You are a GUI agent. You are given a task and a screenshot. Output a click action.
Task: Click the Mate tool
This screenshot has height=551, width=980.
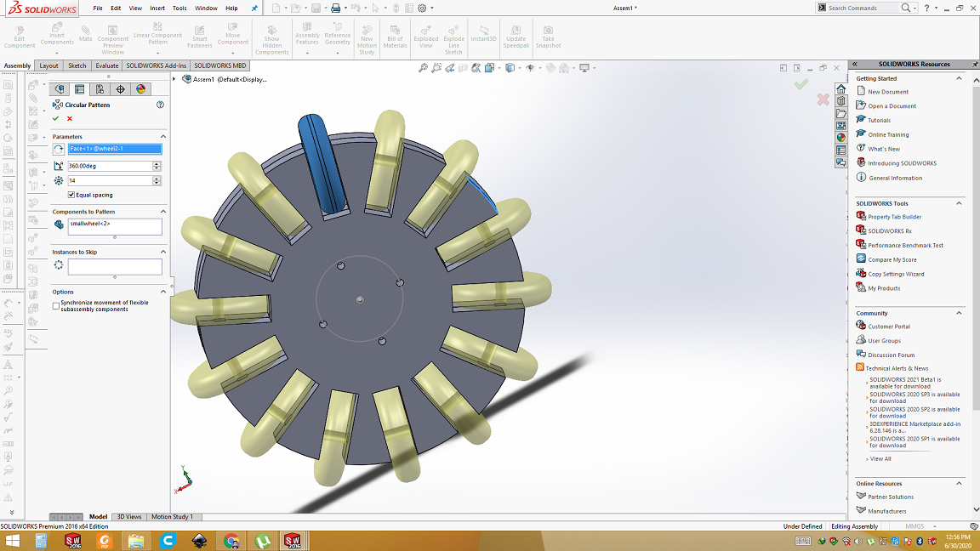coord(86,34)
